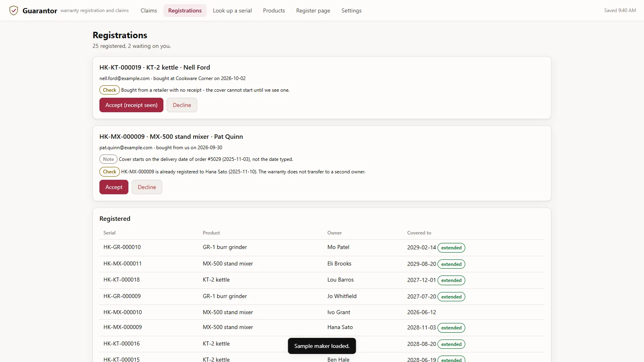Image resolution: width=644 pixels, height=362 pixels.
Task: Click the Sample maker loaded toast
Action: coord(322,346)
